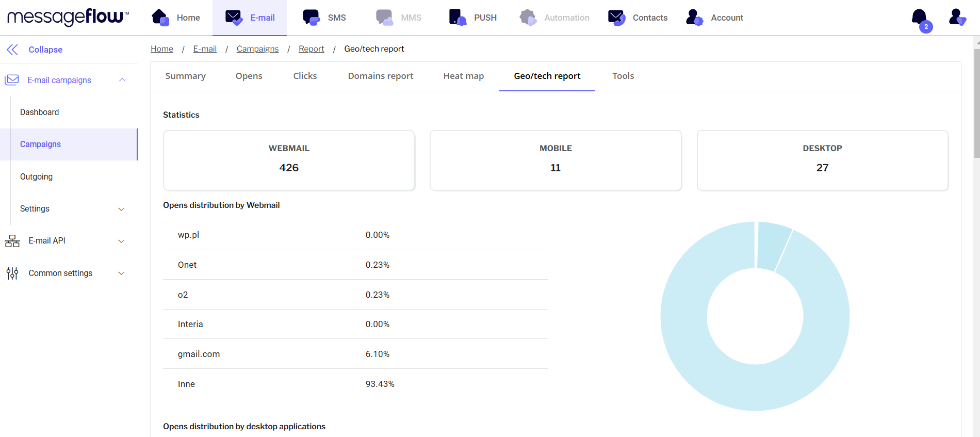The image size is (980, 437).
Task: Expand the Common settings section
Action: 121,273
